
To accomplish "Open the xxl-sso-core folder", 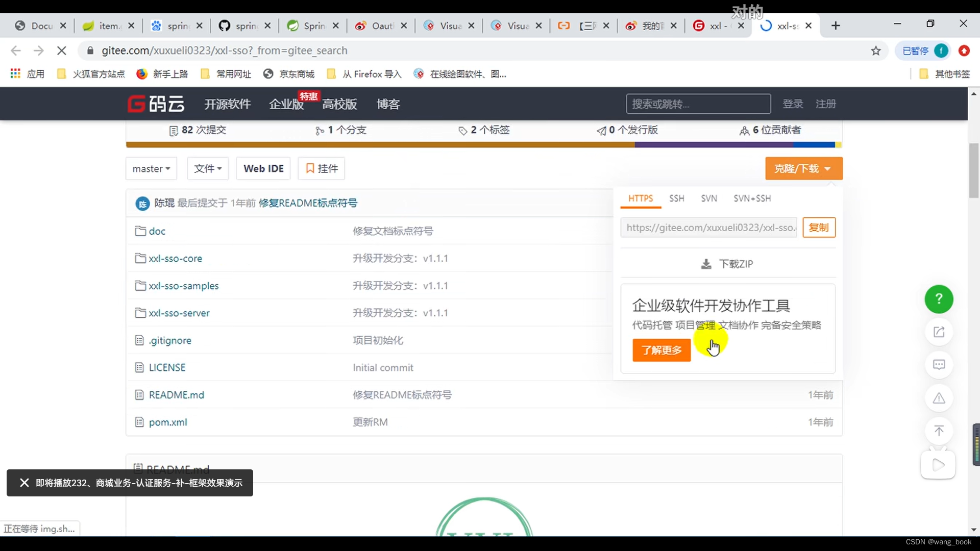I will [175, 259].
